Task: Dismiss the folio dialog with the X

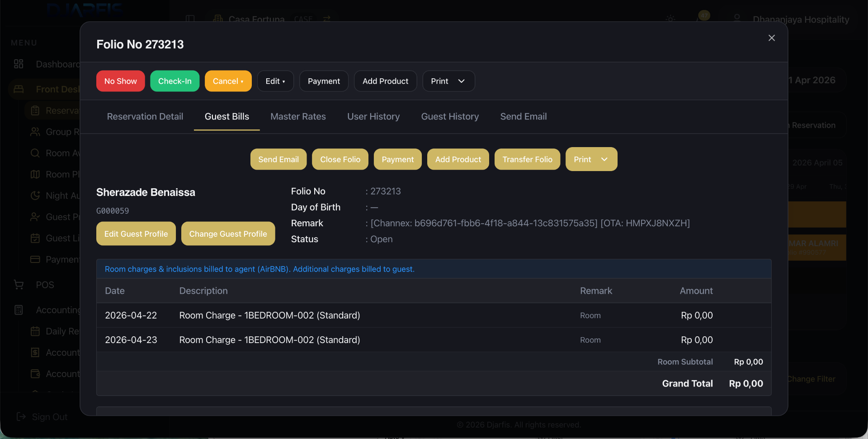Action: (772, 38)
